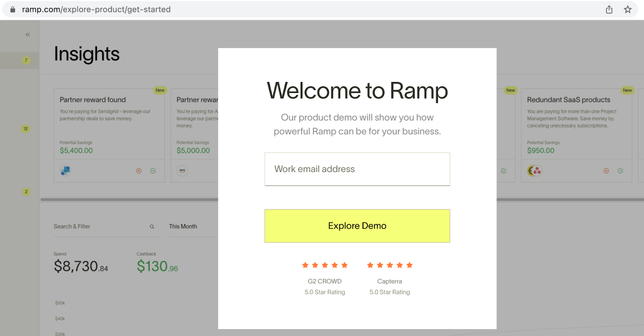The image size is (644, 336).
Task: Click the Partner reward found card title
Action: pyautogui.click(x=93, y=100)
